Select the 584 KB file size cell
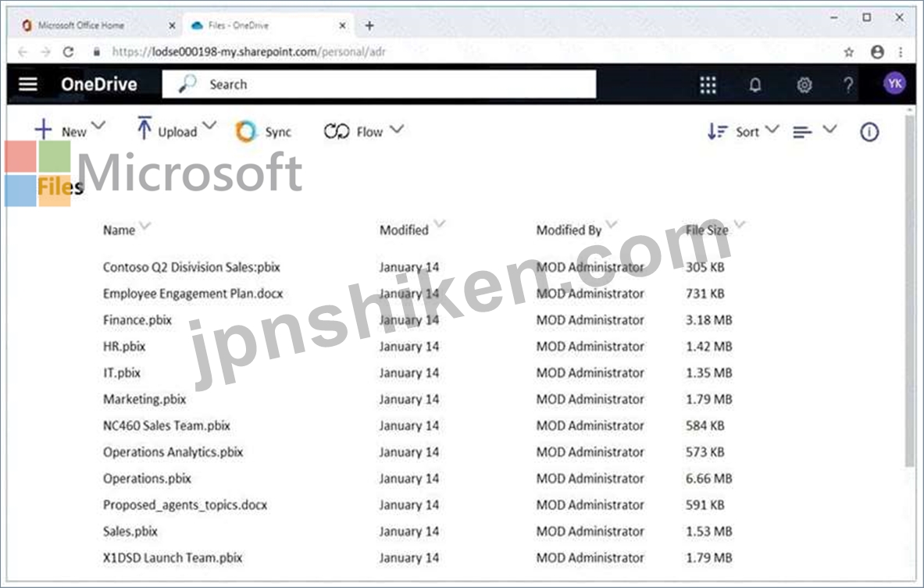 705,426
